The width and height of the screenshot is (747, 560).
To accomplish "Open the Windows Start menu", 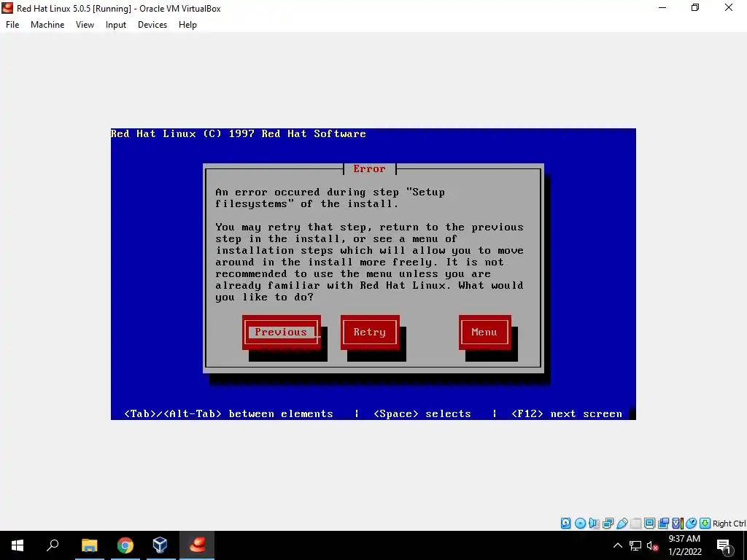I will pos(18,545).
